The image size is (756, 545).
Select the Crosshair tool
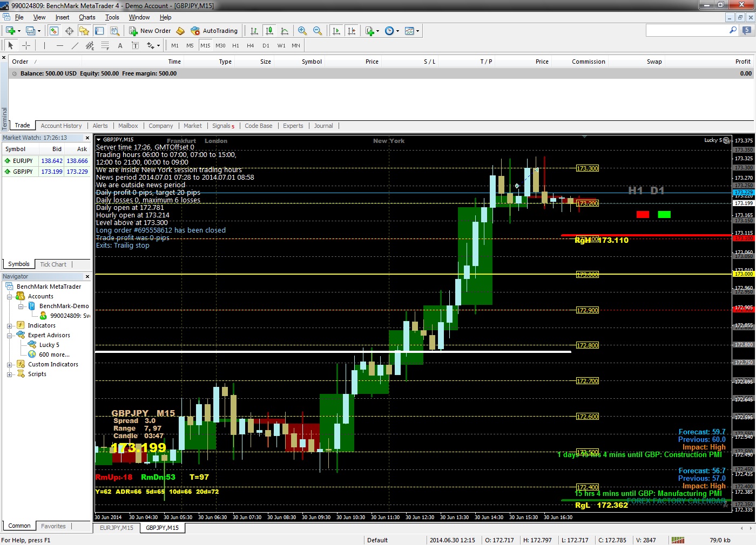tap(26, 45)
